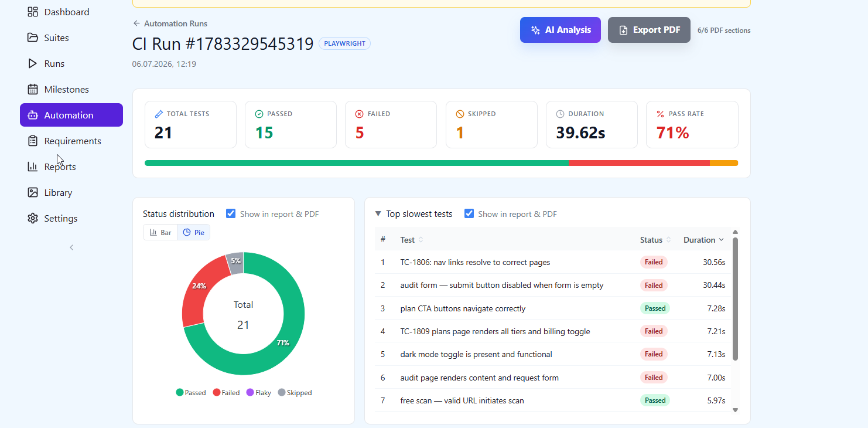Click the Reports bar-chart icon
Viewport: 868px width, 428px height.
(33, 167)
